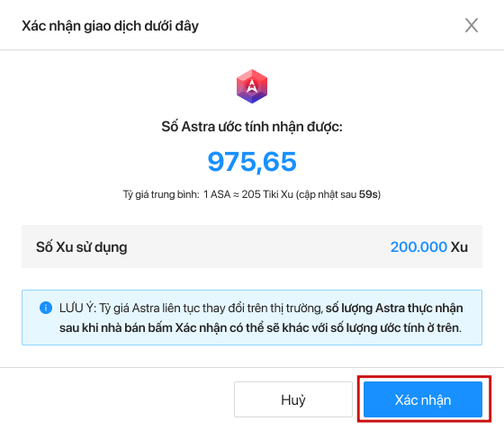
Task: Click the Số Xu sử dụng label
Action: pyautogui.click(x=81, y=247)
